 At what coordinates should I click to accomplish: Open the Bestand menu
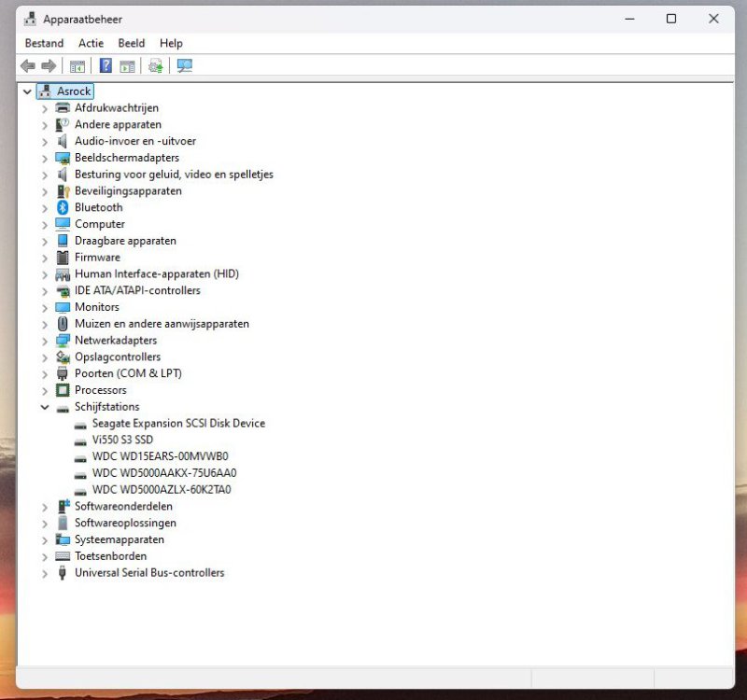pos(44,43)
